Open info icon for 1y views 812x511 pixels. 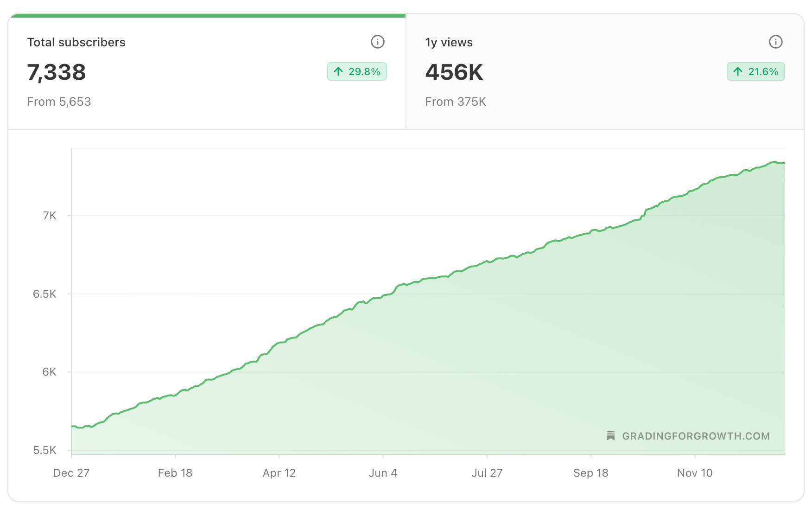pos(776,42)
